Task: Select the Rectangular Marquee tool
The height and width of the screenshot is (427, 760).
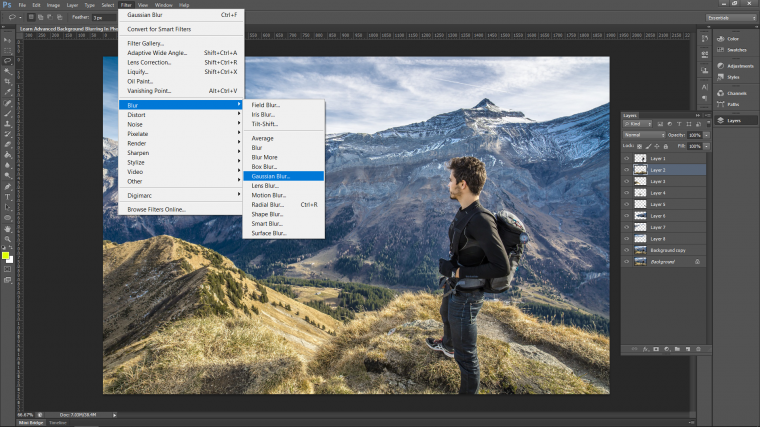Action: coord(7,50)
